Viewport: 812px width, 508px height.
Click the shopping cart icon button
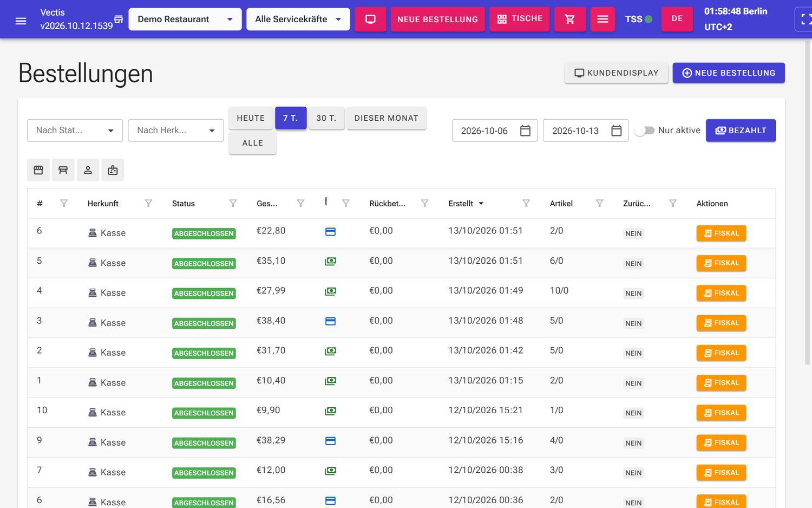tap(569, 19)
